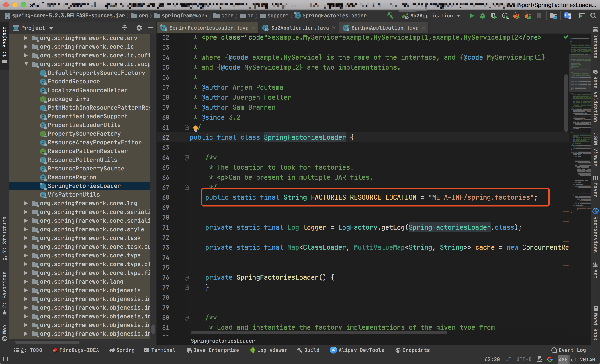Open the Terminal tool window

(160, 350)
